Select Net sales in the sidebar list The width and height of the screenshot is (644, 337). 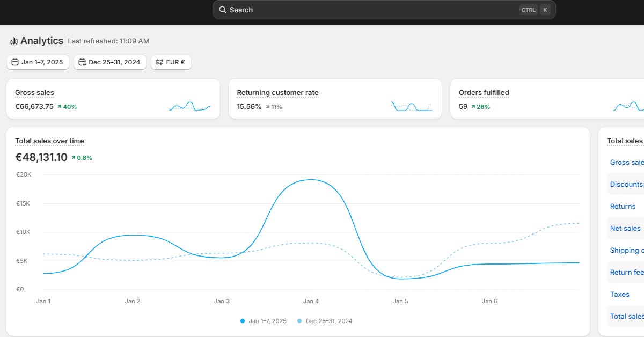625,228
